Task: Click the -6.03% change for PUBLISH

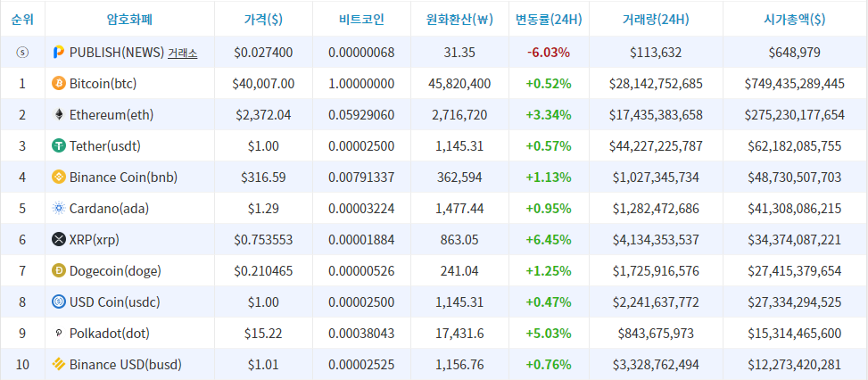Action: pyautogui.click(x=549, y=53)
